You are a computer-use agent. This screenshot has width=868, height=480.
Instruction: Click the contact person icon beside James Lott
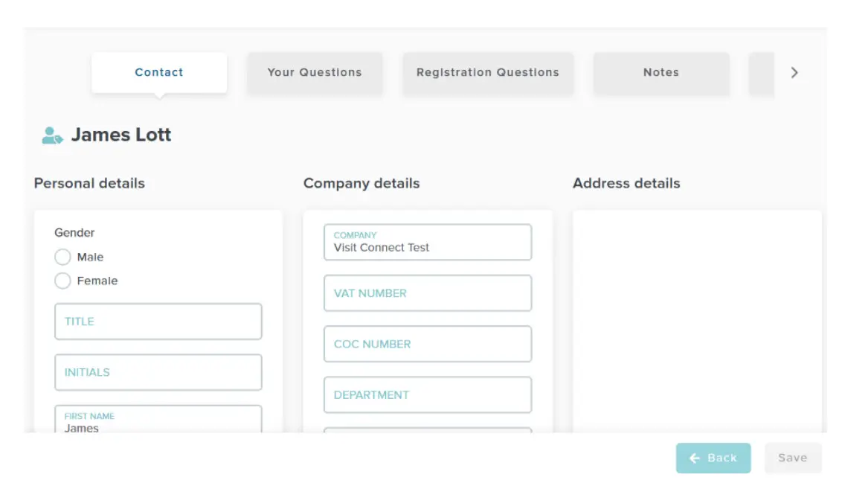tap(52, 135)
